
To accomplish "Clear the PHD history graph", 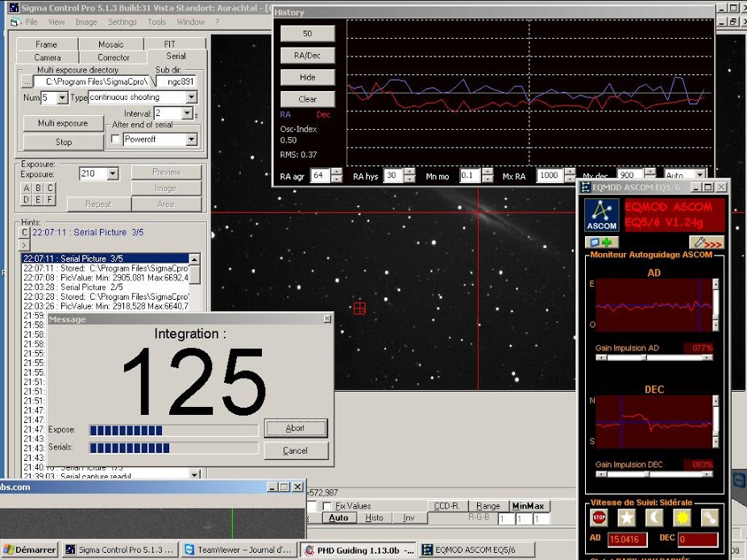I will coord(307,99).
